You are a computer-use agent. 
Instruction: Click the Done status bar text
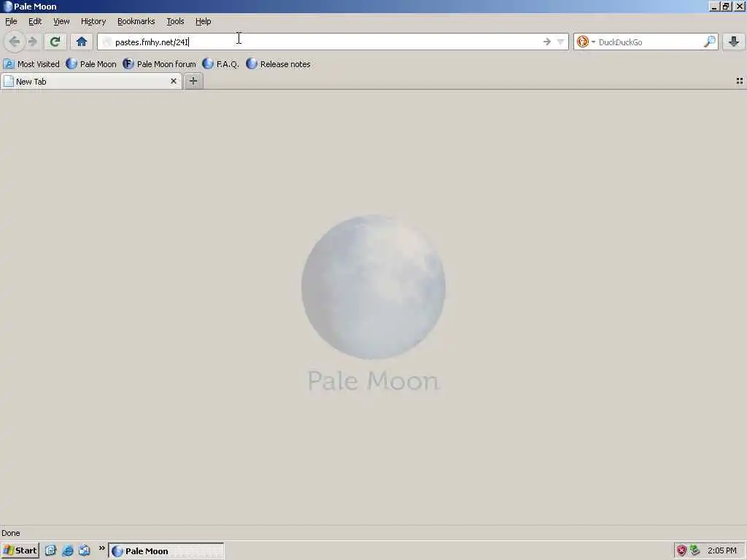(x=10, y=533)
